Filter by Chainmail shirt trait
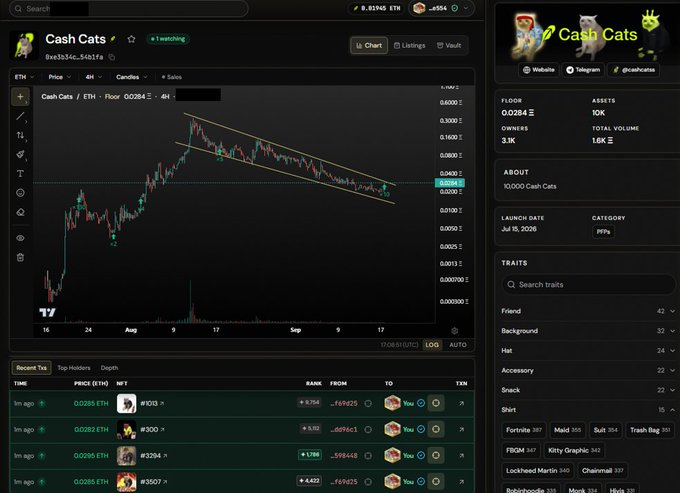 pyautogui.click(x=603, y=470)
